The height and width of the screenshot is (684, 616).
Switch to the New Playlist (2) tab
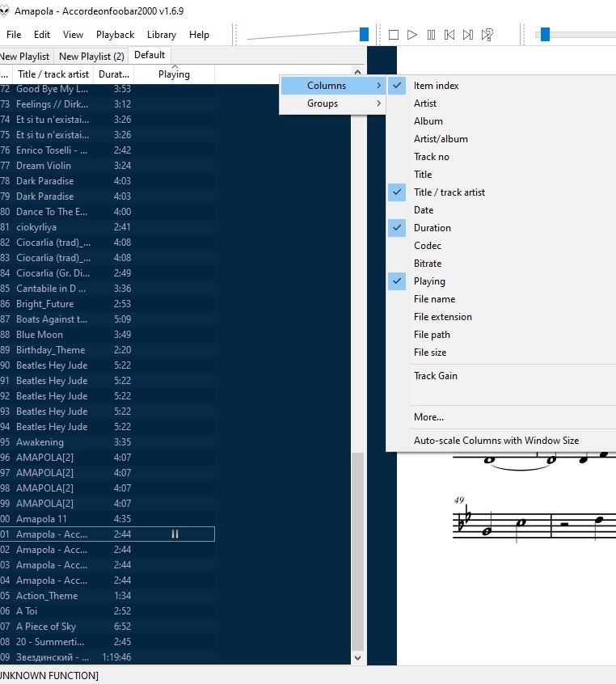click(91, 56)
